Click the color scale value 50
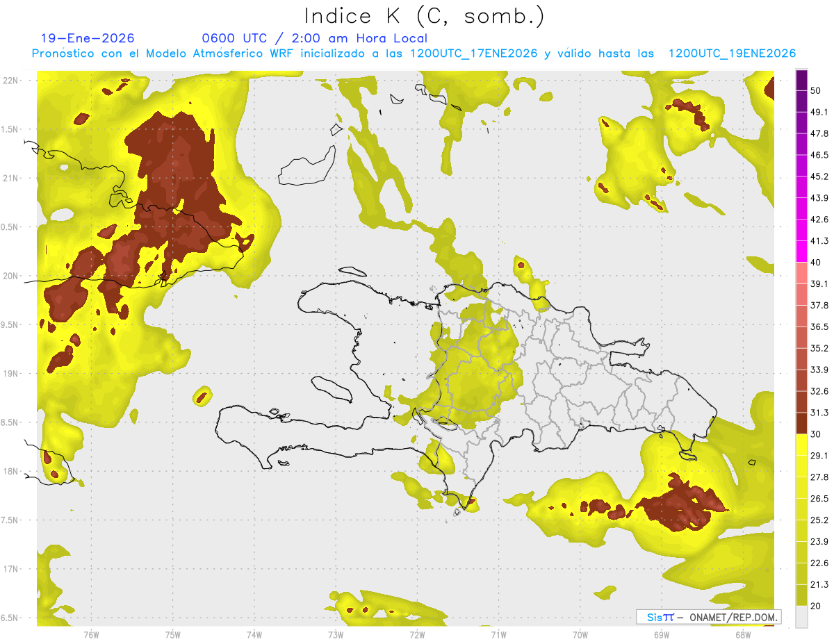This screenshot has height=644, width=834. pos(816,90)
